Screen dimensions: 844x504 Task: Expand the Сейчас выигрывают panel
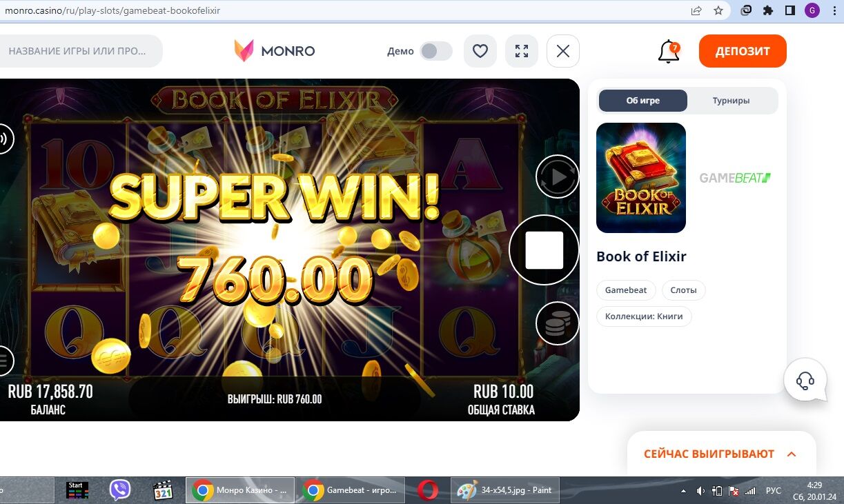coord(792,454)
